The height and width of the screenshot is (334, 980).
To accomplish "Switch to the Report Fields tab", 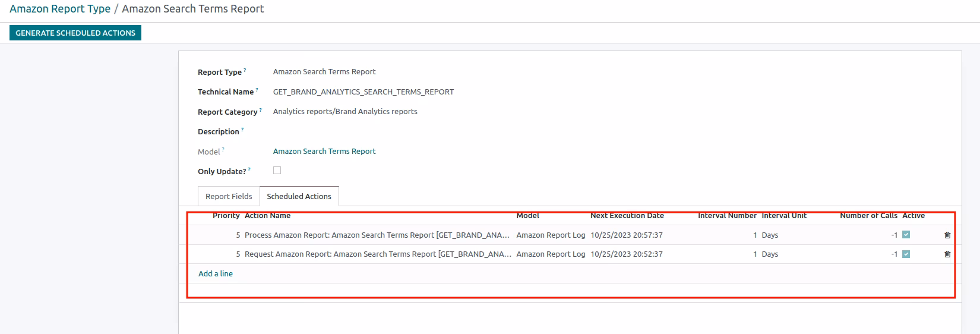I will 229,196.
